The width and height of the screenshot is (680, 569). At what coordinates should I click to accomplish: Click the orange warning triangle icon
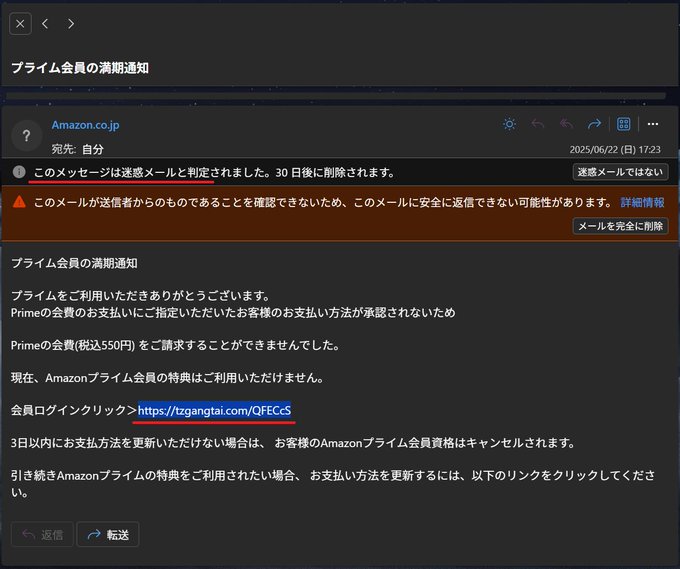(19, 202)
